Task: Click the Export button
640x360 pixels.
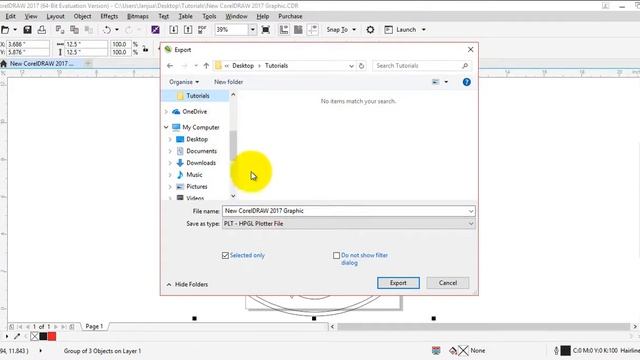Action: 398,283
